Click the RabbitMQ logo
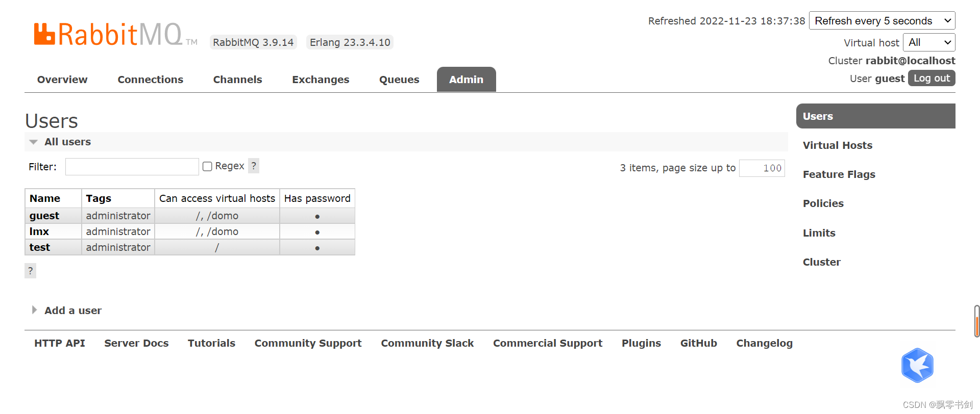The width and height of the screenshot is (980, 414). (x=115, y=34)
